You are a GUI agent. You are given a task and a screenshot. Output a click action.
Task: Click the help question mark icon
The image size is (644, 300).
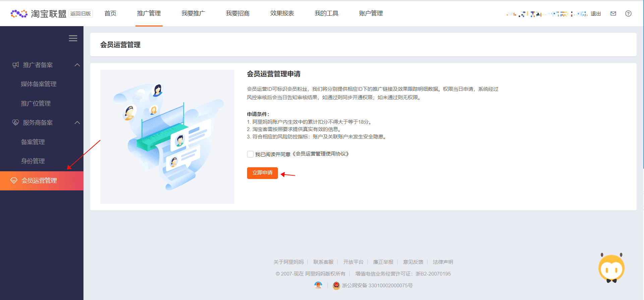coord(628,14)
